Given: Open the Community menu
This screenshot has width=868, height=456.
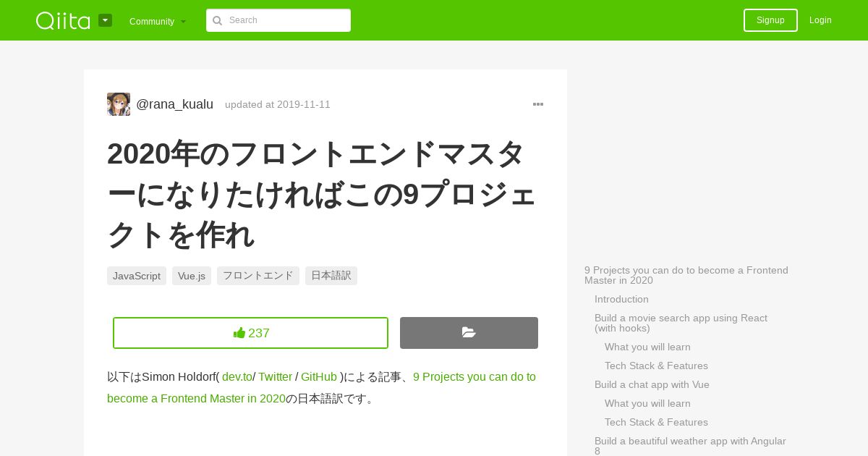Looking at the screenshot, I should click(x=158, y=22).
